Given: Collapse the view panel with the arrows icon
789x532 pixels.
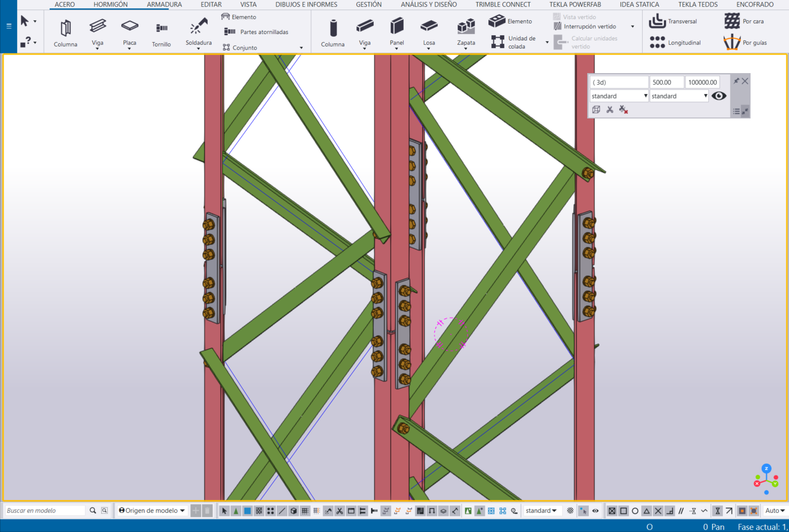Looking at the screenshot, I should coord(745,112).
